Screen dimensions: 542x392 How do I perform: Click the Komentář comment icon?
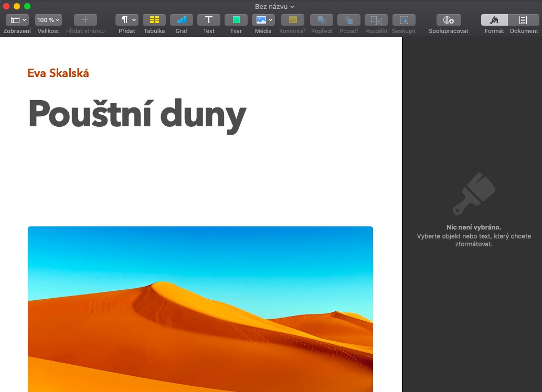click(292, 20)
